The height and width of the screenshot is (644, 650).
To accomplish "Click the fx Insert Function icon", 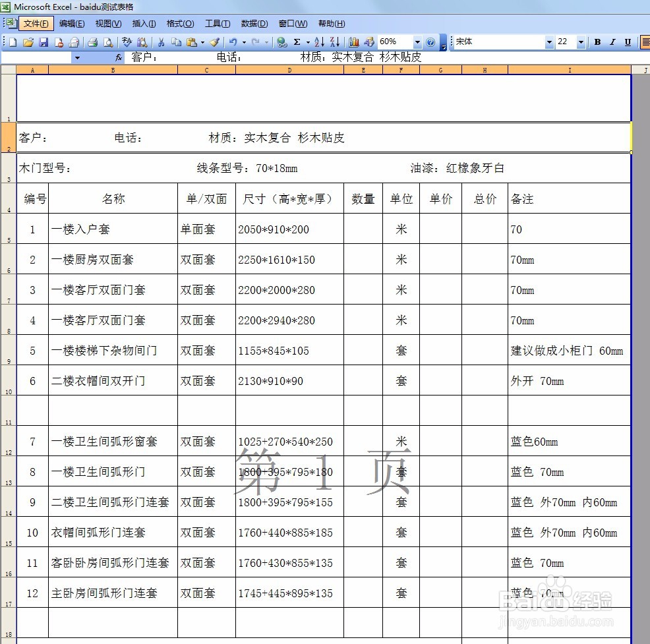I will pos(119,57).
